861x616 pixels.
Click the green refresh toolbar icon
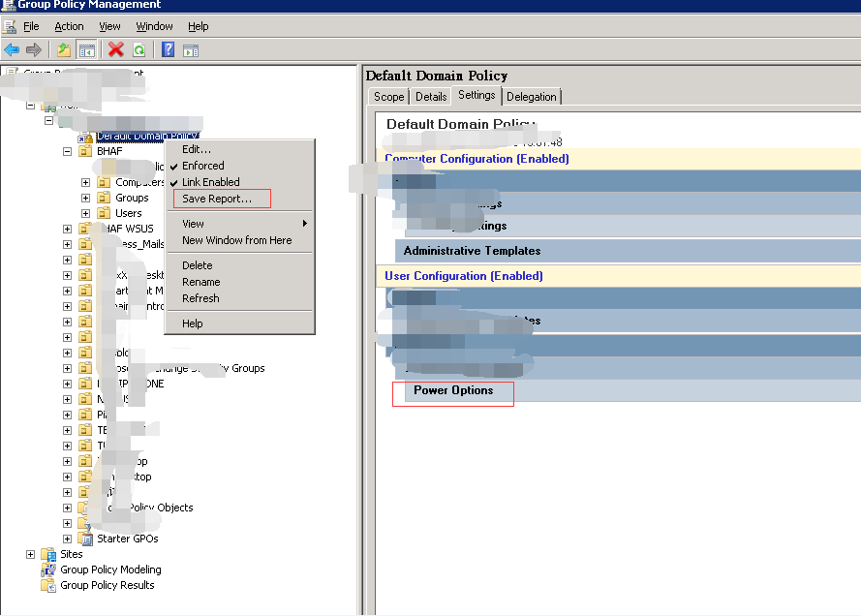pos(139,50)
